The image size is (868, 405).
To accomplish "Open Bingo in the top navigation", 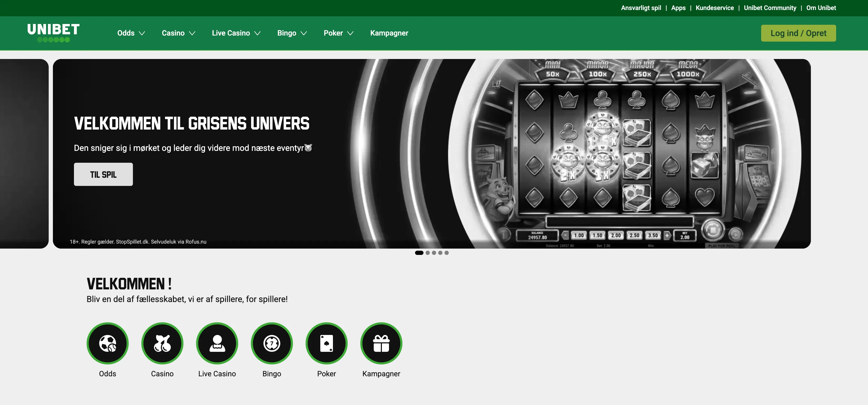I will click(286, 33).
